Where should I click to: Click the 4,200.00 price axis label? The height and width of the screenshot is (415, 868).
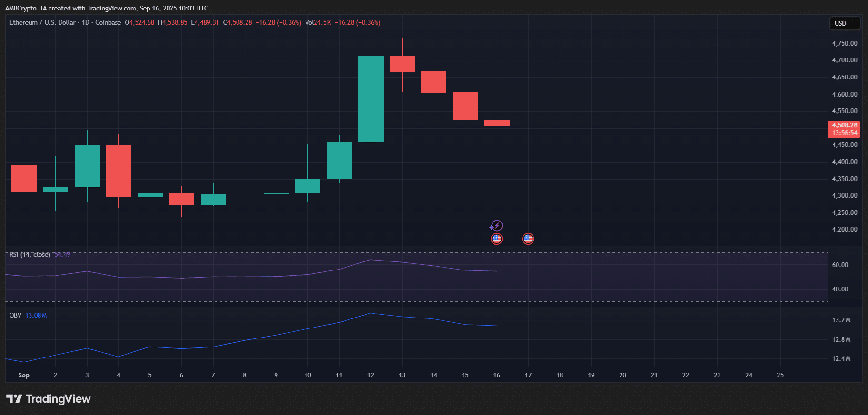click(x=844, y=229)
